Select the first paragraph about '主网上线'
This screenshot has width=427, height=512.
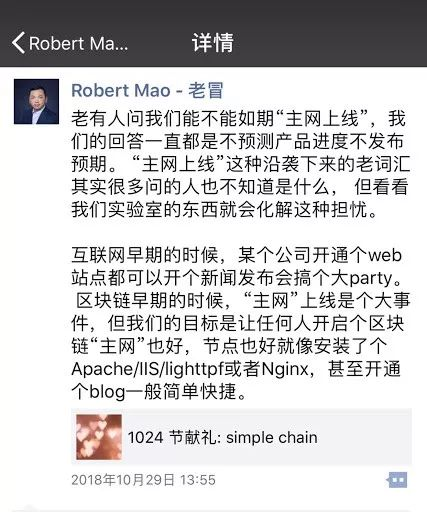[240, 164]
